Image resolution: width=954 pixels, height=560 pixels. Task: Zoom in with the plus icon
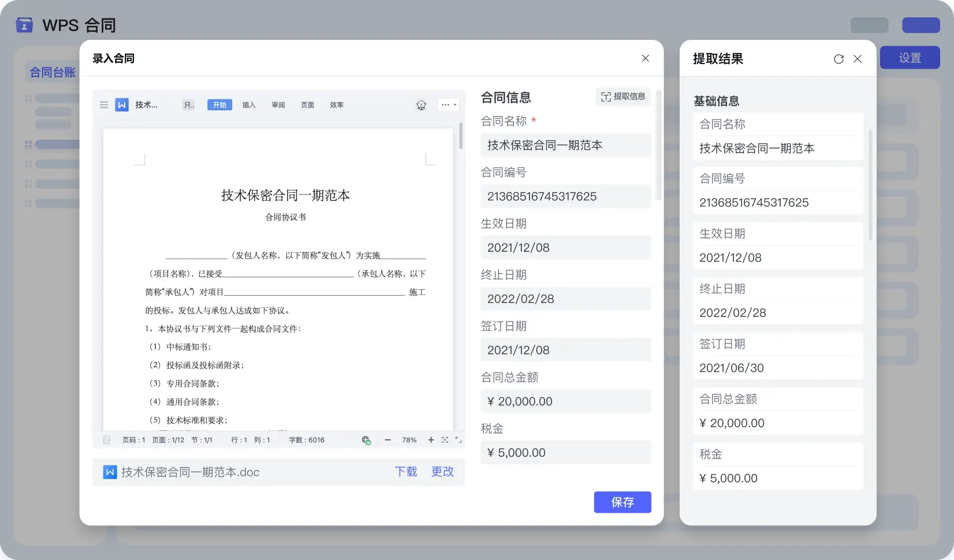[431, 440]
